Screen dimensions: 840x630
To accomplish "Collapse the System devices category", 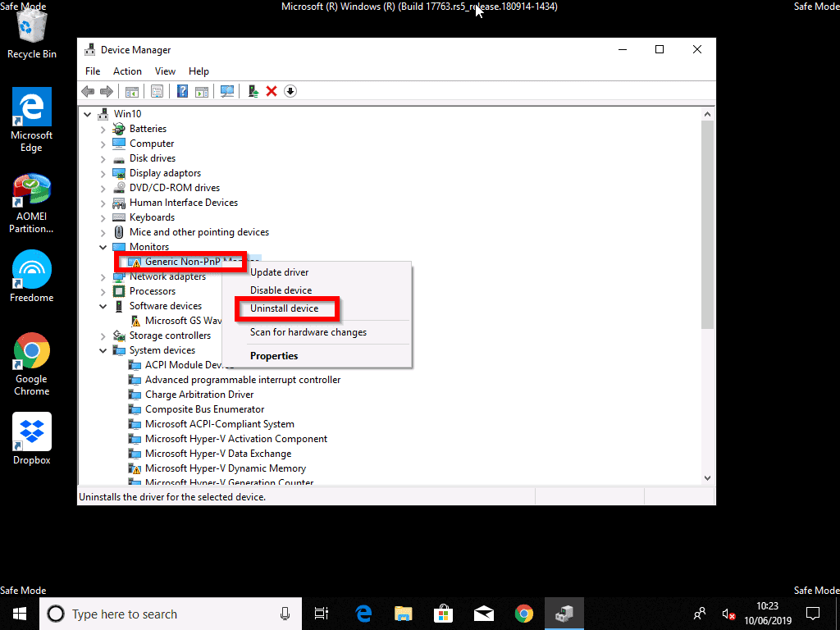I will (103, 350).
